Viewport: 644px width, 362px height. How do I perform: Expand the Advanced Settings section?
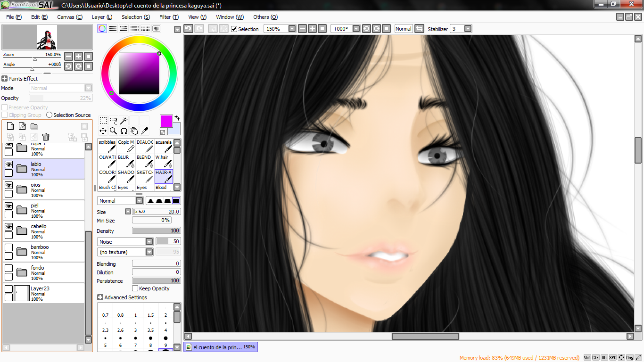pyautogui.click(x=100, y=297)
